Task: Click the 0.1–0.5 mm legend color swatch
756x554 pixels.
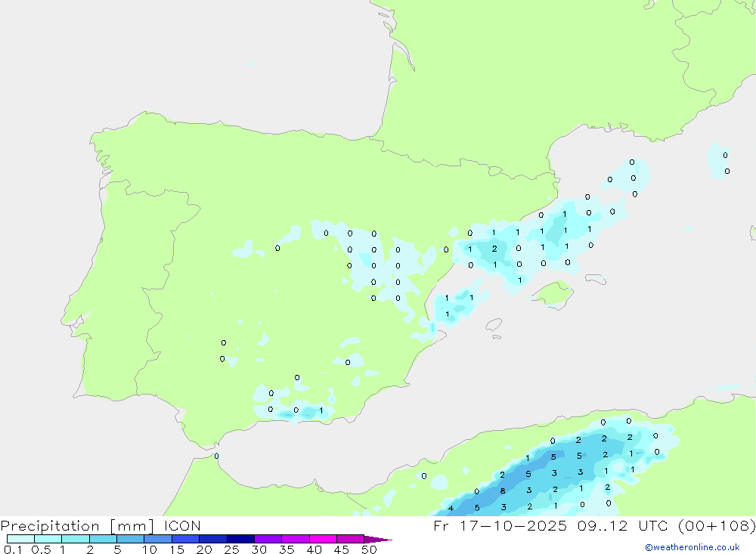Action: pyautogui.click(x=20, y=539)
